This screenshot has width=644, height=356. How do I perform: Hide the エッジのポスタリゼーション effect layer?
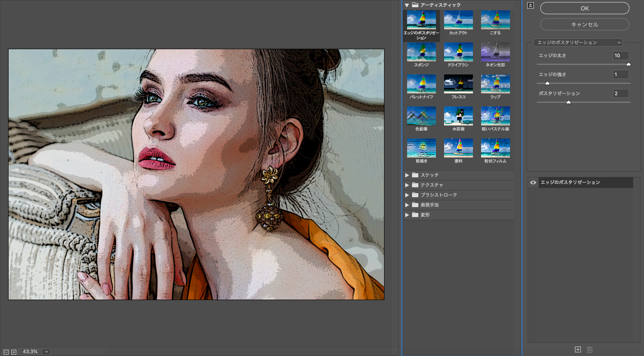(x=533, y=182)
